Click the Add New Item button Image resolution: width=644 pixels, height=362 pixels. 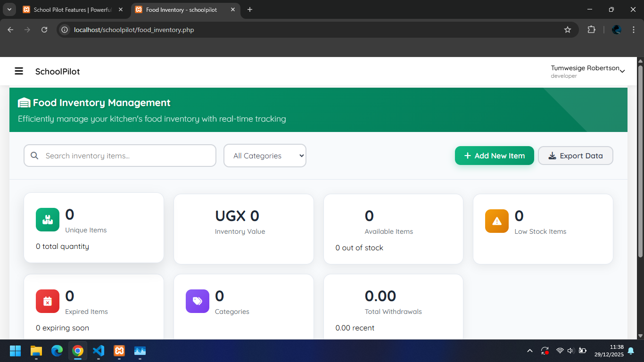pyautogui.click(x=494, y=156)
